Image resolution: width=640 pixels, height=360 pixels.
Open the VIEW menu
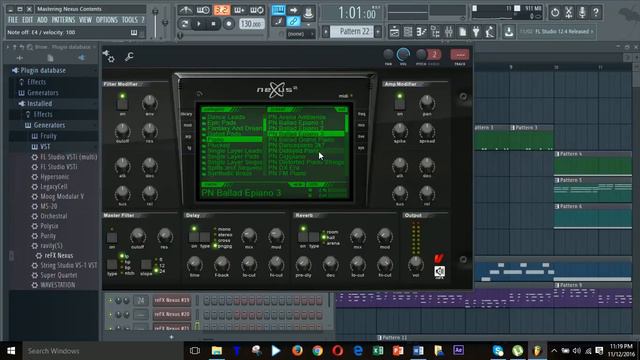pyautogui.click(x=85, y=20)
